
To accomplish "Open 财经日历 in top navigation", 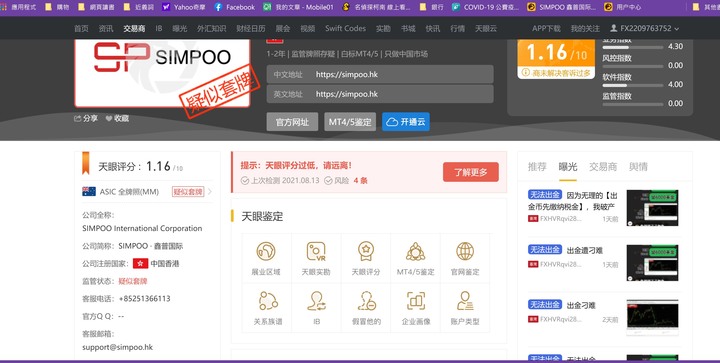I will [x=251, y=28].
